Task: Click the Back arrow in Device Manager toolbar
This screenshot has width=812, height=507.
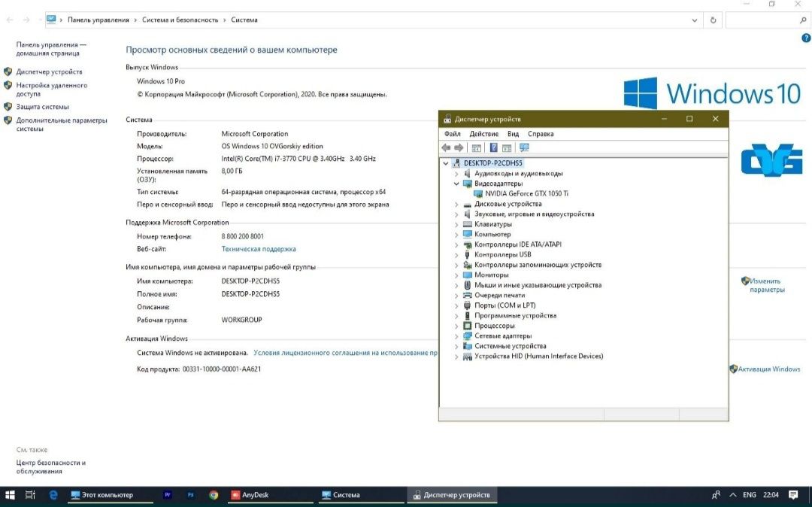Action: (445, 147)
